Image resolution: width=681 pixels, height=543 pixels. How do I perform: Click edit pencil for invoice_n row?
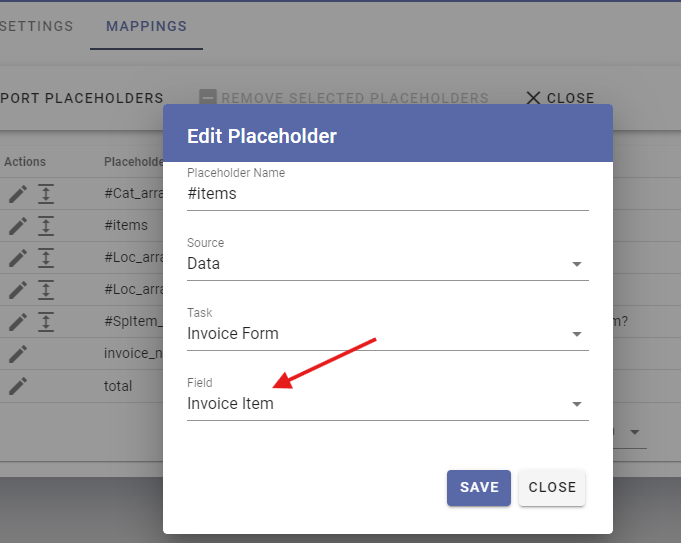(18, 354)
